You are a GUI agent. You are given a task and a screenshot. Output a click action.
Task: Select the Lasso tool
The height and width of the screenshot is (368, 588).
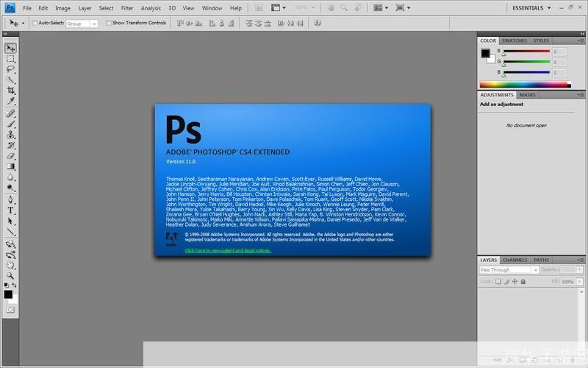coord(10,69)
